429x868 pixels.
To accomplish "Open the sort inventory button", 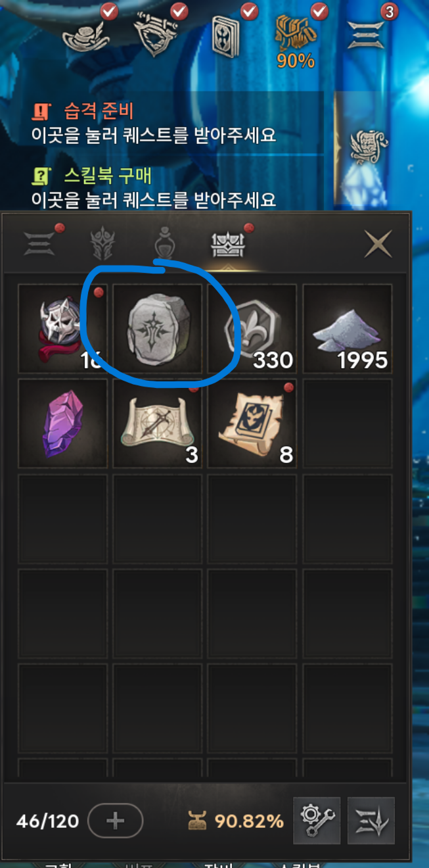I will pos(371,821).
